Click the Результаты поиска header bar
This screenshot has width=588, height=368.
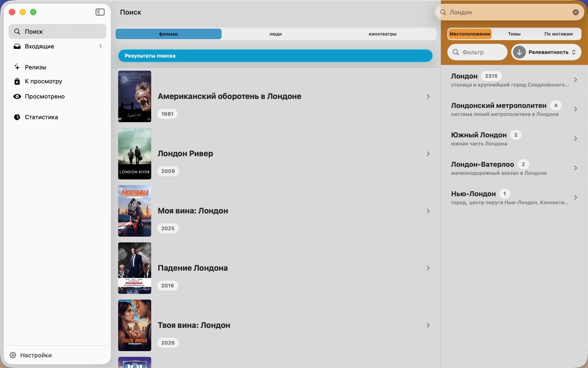coord(275,56)
